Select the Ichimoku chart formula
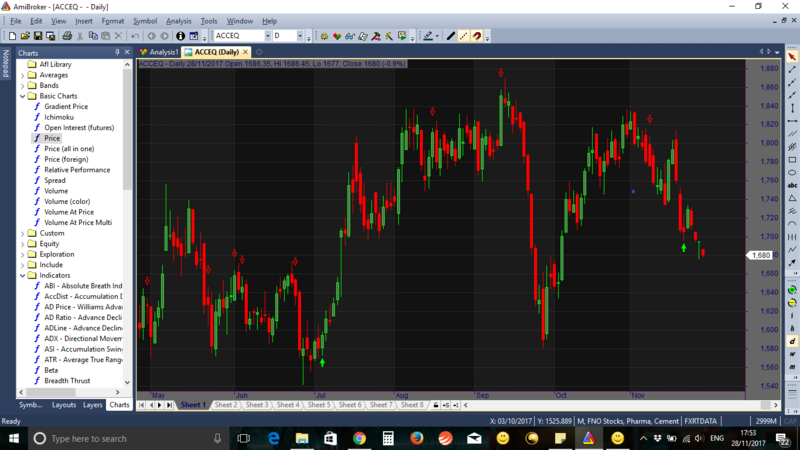 59,117
